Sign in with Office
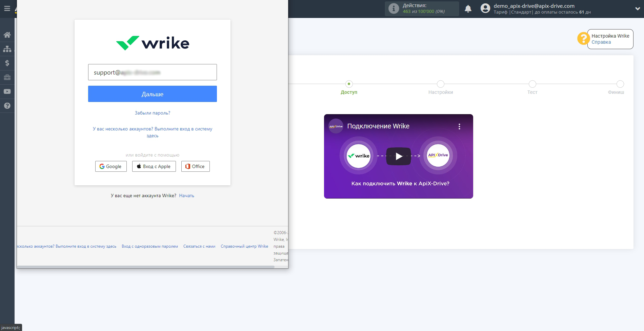Screen dimensions: 644x331 pyautogui.click(x=196, y=166)
